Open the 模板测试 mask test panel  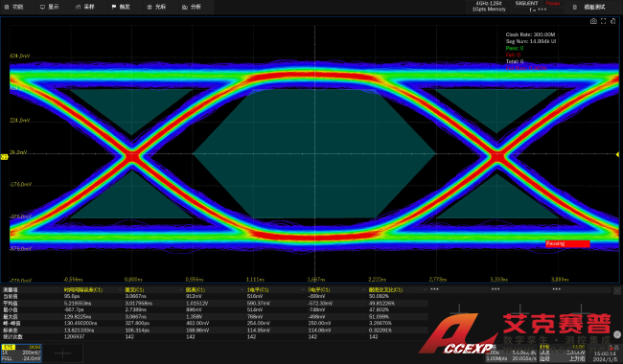coord(590,7)
